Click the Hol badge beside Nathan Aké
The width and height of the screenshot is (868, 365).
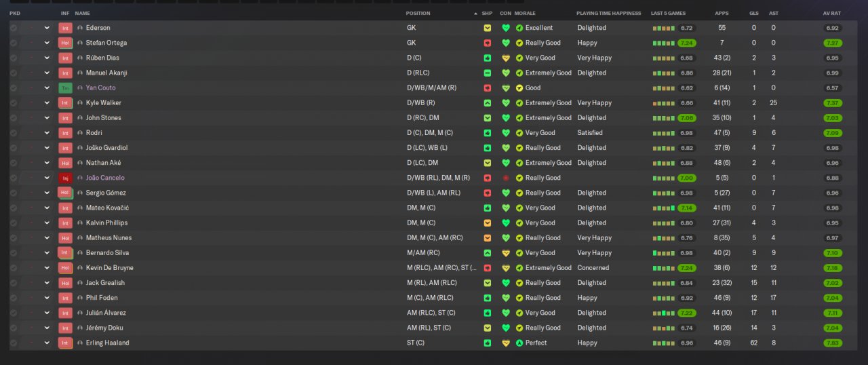pos(65,163)
